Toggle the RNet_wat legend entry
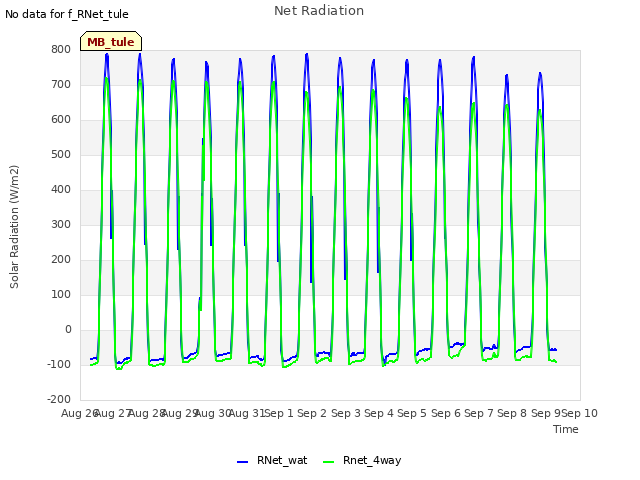The image size is (640, 480). click(272, 460)
